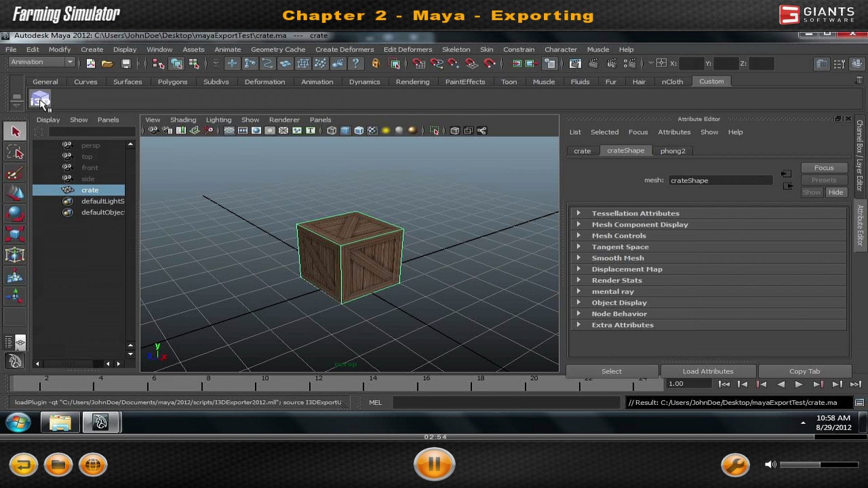Click the Load Attributes button
Viewport: 868px width, 488px height.
[708, 371]
